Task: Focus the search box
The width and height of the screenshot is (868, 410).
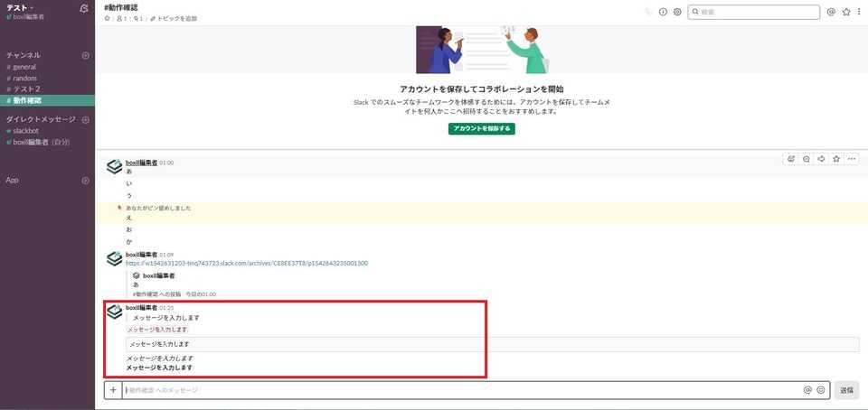Action: 753,12
